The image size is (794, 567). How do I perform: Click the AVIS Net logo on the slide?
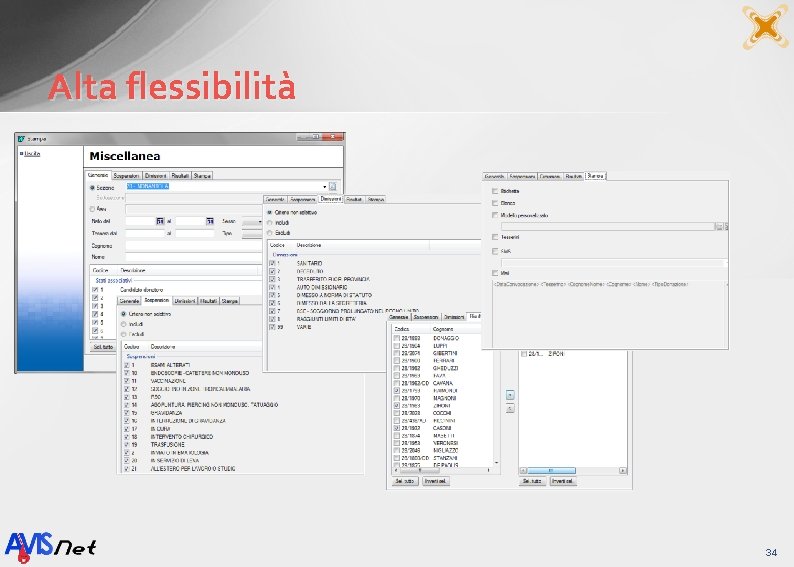pos(50,547)
